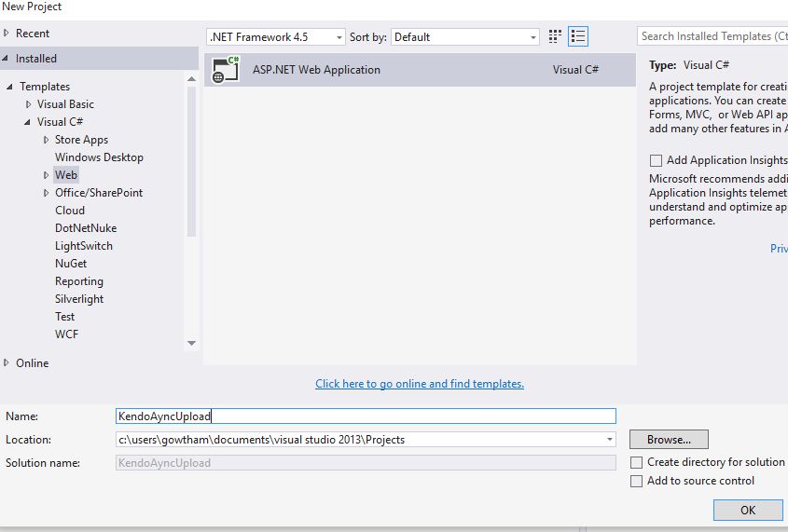Select Silverlight template category
The height and width of the screenshot is (532, 788).
[x=79, y=299]
